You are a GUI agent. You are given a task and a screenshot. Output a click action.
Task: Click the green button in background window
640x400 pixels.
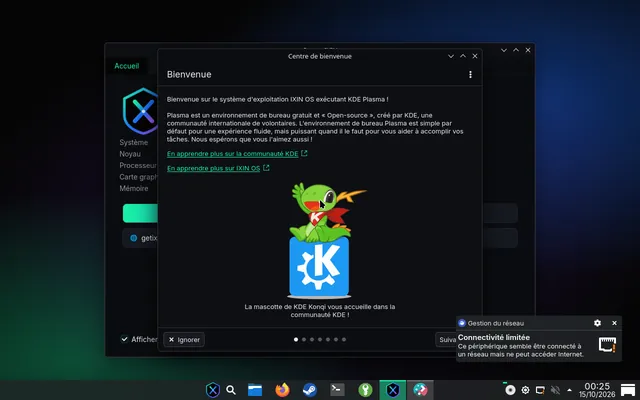tap(140, 213)
